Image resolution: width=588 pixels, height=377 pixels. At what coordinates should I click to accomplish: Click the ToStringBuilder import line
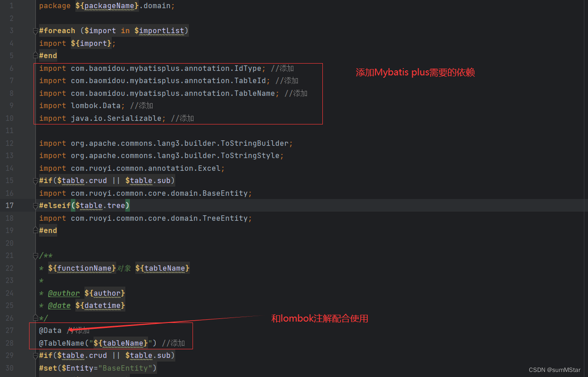point(166,143)
